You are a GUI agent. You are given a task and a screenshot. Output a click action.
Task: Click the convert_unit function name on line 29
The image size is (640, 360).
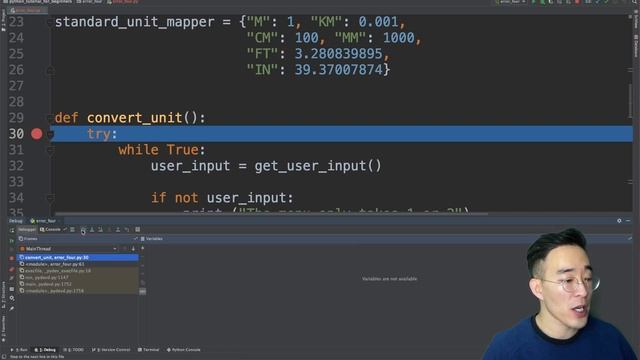(134, 118)
